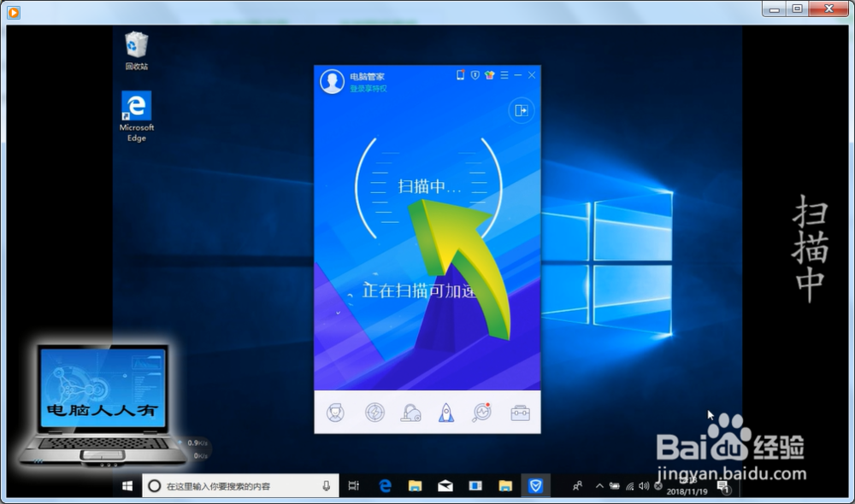Screen dimensions: 855x504
Task: Click the blue window app taskbar icon
Action: [475, 485]
